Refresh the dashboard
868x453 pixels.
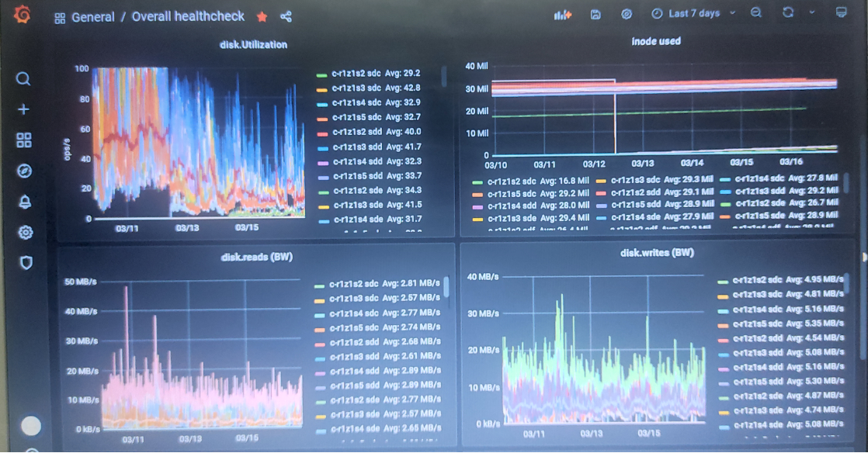pyautogui.click(x=788, y=12)
